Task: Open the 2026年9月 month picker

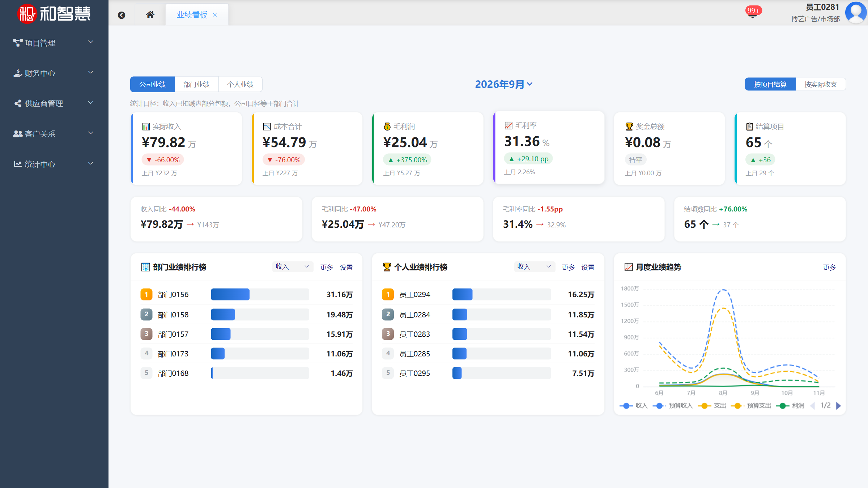Action: pos(503,84)
